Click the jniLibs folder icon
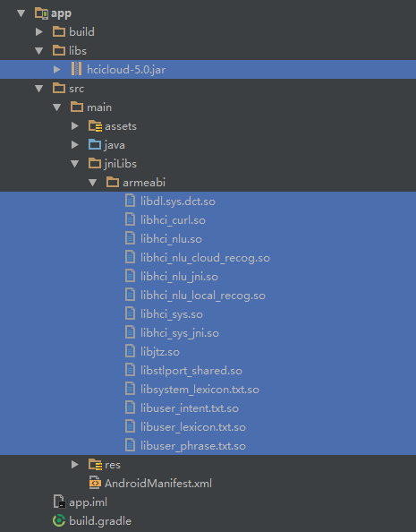This screenshot has height=532, width=416. tap(95, 163)
